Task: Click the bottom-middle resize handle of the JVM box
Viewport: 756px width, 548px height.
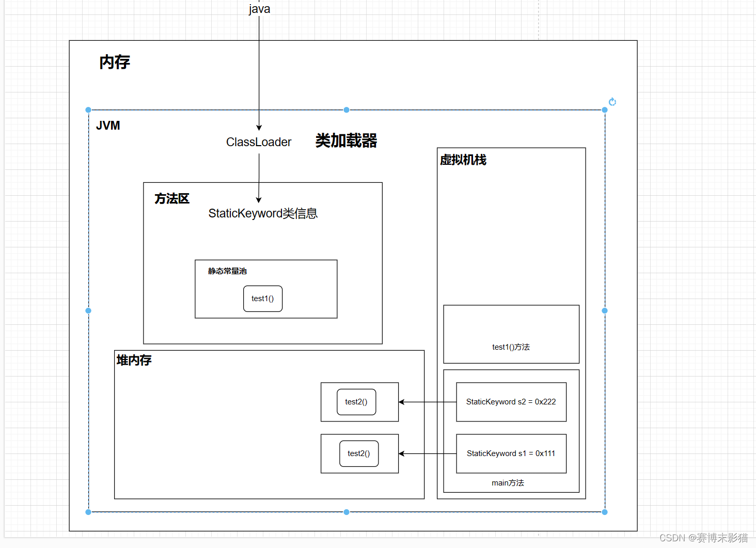Action: point(346,512)
